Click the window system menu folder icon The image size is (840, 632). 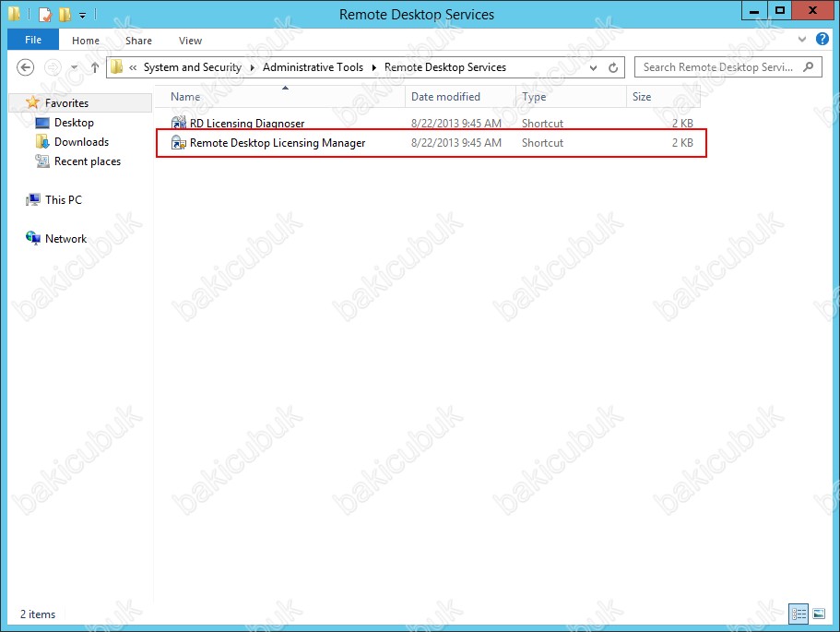coord(15,14)
